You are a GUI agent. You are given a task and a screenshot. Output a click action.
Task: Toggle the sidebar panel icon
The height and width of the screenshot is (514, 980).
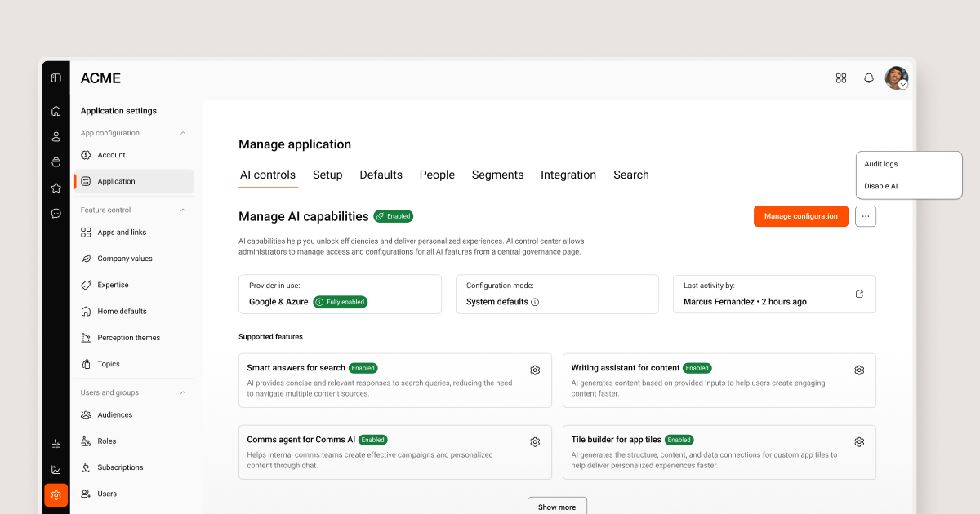tap(56, 78)
